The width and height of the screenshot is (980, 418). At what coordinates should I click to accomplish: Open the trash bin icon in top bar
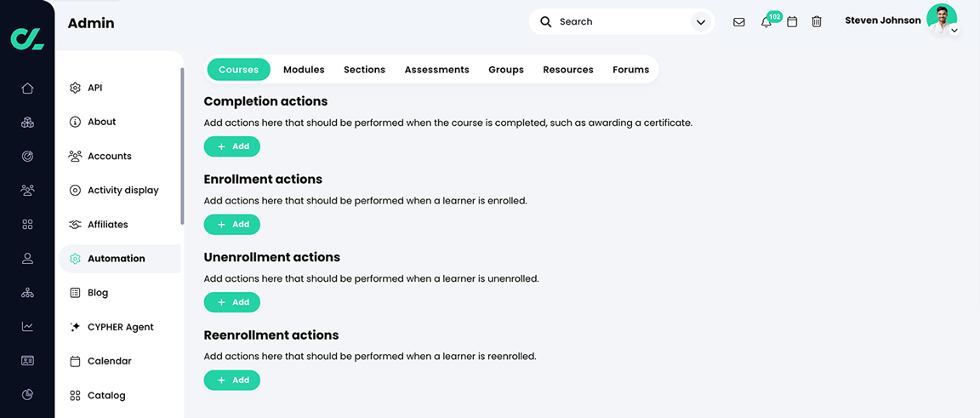(x=817, y=22)
